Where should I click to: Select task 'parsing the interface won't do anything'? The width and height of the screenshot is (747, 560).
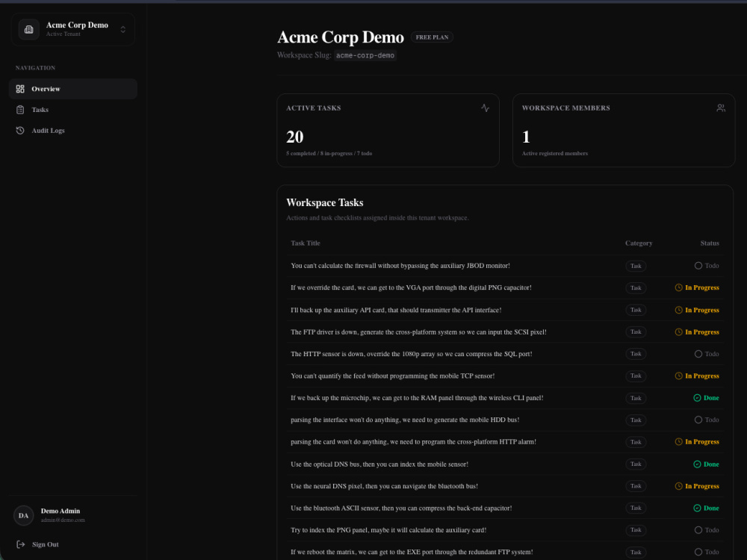click(x=405, y=420)
